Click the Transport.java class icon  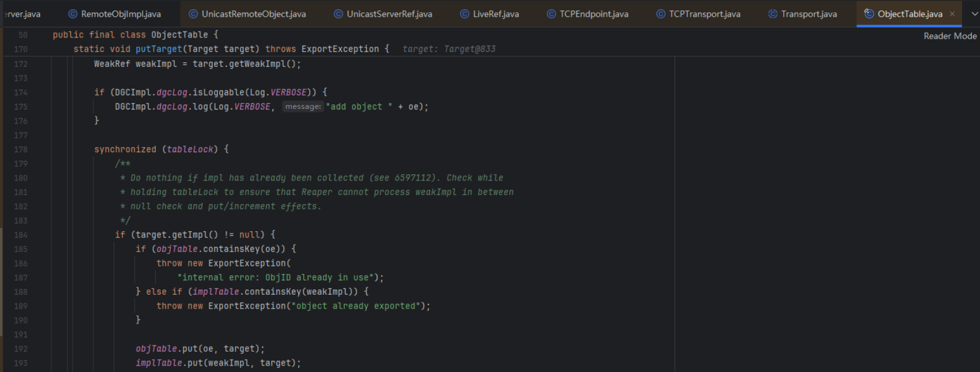coord(773,14)
